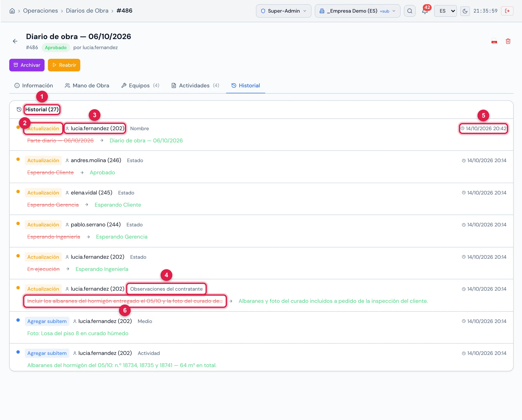Open notifications bell with 42 badge

tap(425, 11)
